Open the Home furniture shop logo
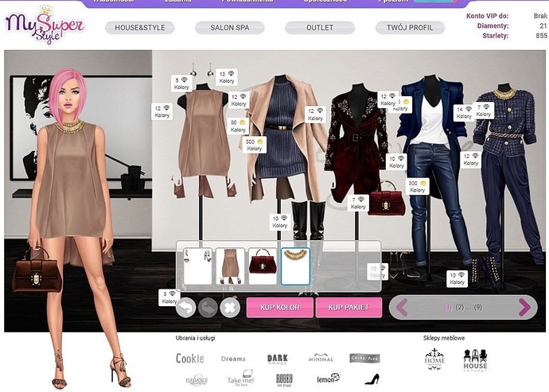Image resolution: width=549 pixels, height=392 pixels. coord(434,359)
